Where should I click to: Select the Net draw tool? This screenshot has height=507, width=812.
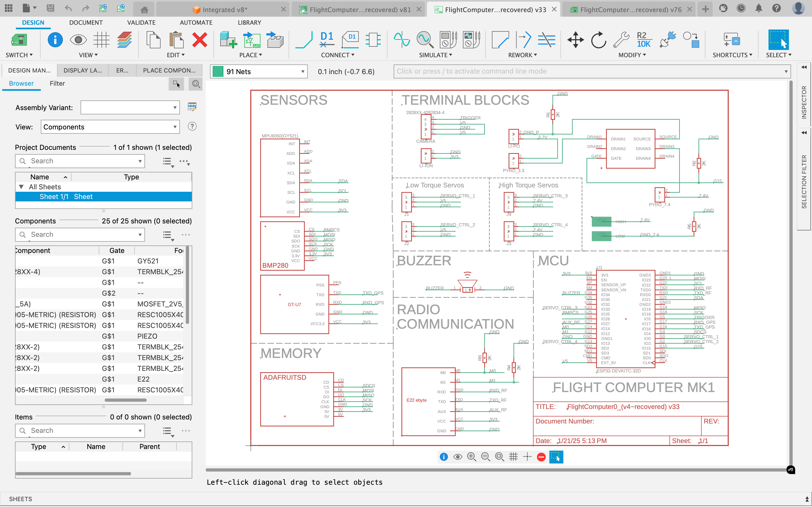304,40
